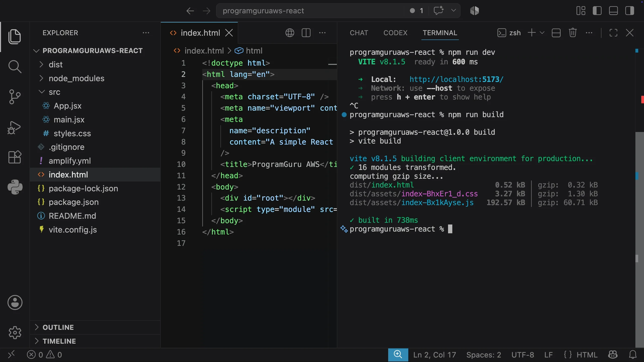Open the chat dropdown chevron in title bar
Screen dimensions: 644x362
[454, 11]
